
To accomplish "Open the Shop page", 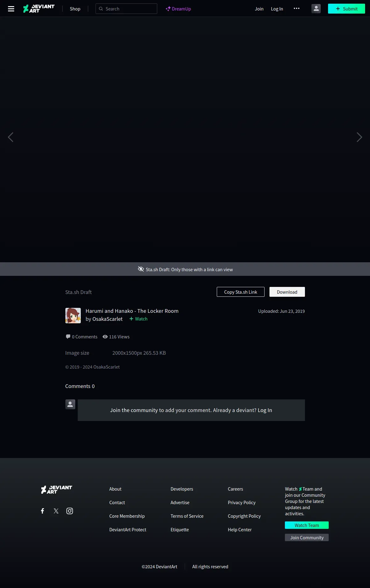I will point(75,9).
